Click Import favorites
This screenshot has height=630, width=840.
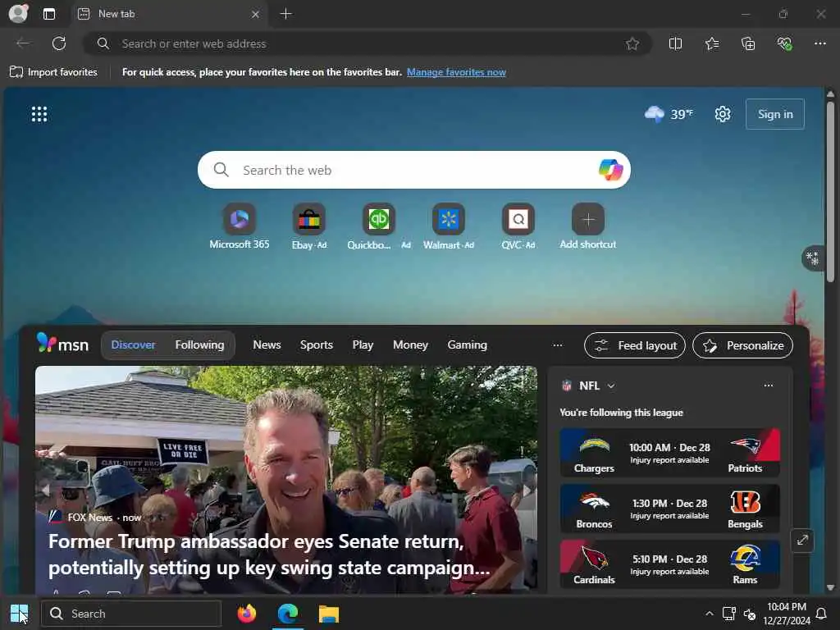coord(53,72)
